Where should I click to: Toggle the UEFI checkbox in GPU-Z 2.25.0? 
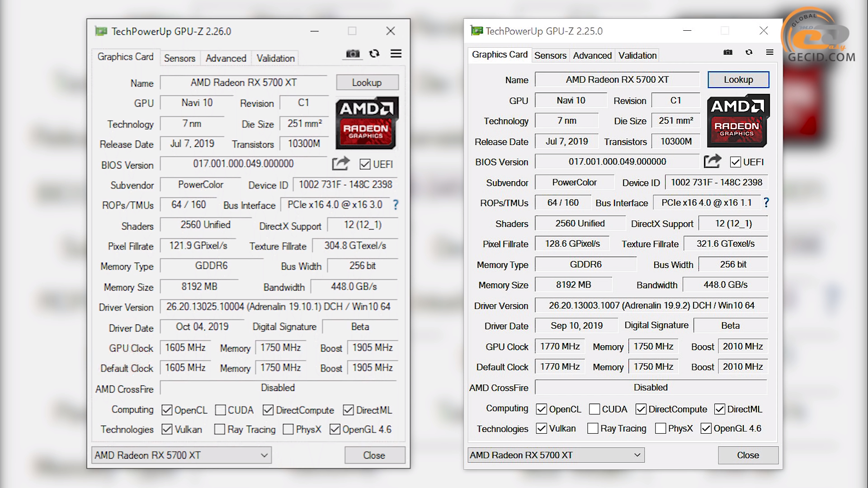[736, 162]
